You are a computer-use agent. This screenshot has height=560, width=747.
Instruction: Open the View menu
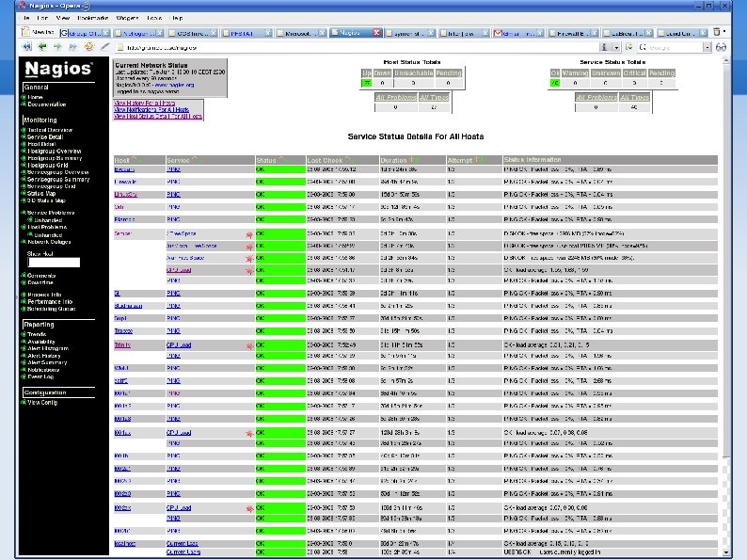point(63,18)
